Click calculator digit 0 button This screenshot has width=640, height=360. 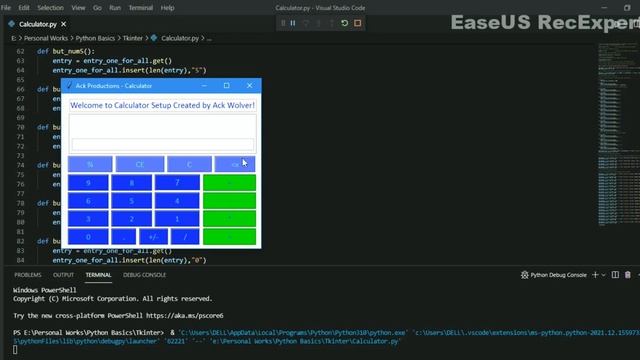point(88,237)
